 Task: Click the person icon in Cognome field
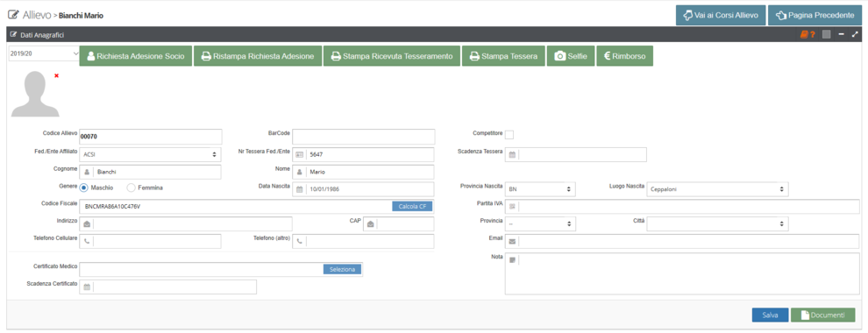[x=87, y=172]
